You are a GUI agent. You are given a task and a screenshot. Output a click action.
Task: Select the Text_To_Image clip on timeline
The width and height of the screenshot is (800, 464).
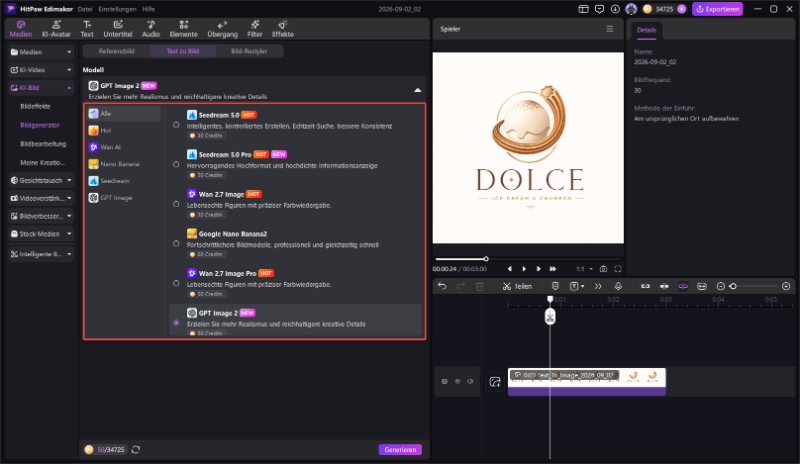point(587,382)
